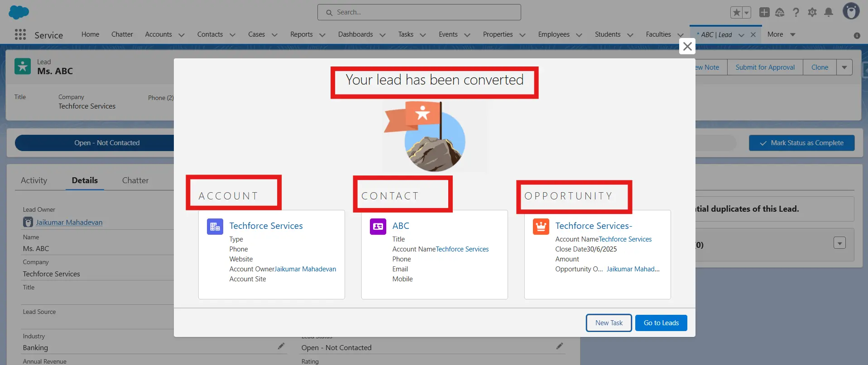The image size is (868, 365).
Task: Expand the Reports nav dropdown
Action: click(x=322, y=35)
